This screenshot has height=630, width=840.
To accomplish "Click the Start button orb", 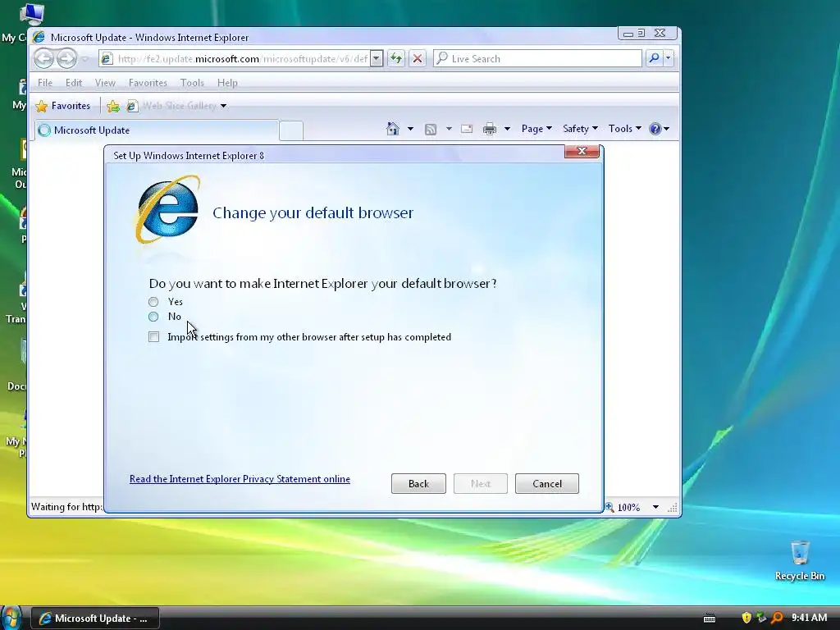I will click(11, 618).
